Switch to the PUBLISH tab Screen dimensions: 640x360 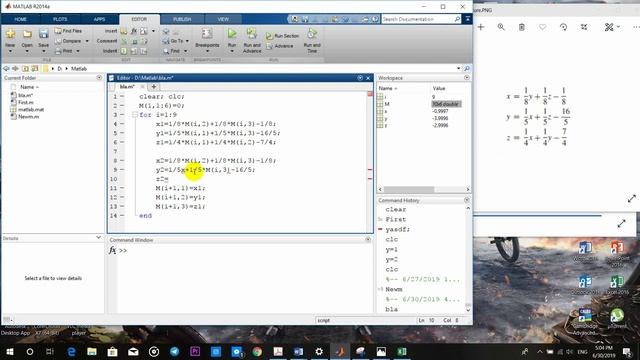(x=182, y=19)
